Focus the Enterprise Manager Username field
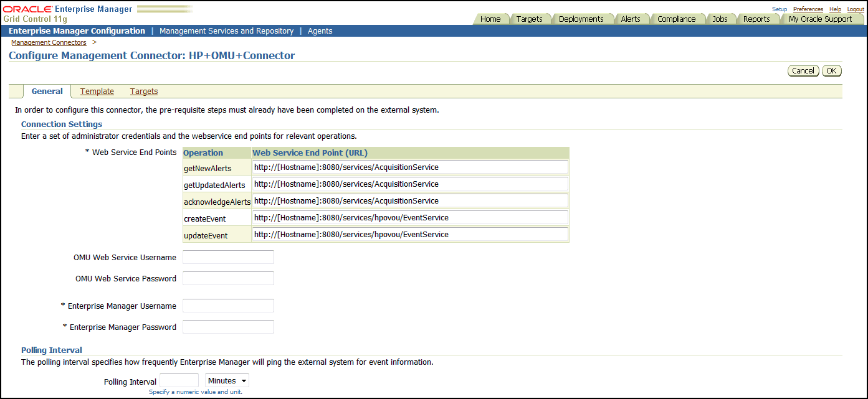Image resolution: width=868 pixels, height=399 pixels. 228,306
